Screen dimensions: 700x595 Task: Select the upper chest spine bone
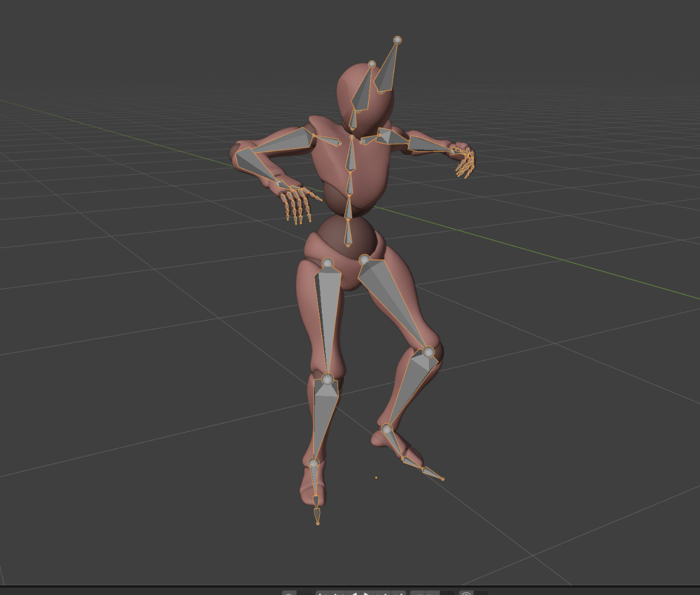[x=351, y=154]
